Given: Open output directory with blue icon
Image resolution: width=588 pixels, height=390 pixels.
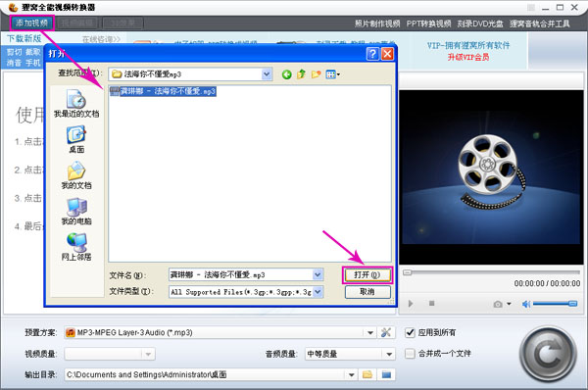Looking at the screenshot, I should [386, 374].
